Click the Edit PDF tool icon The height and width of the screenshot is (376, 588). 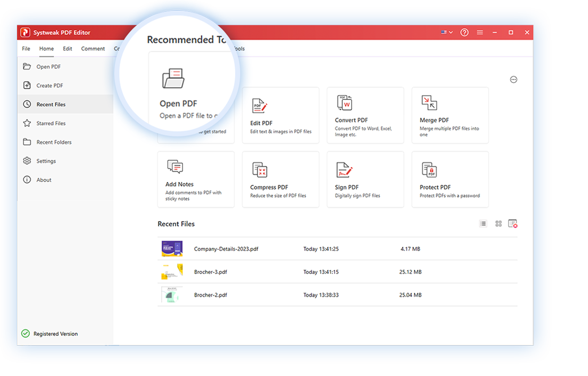click(259, 106)
